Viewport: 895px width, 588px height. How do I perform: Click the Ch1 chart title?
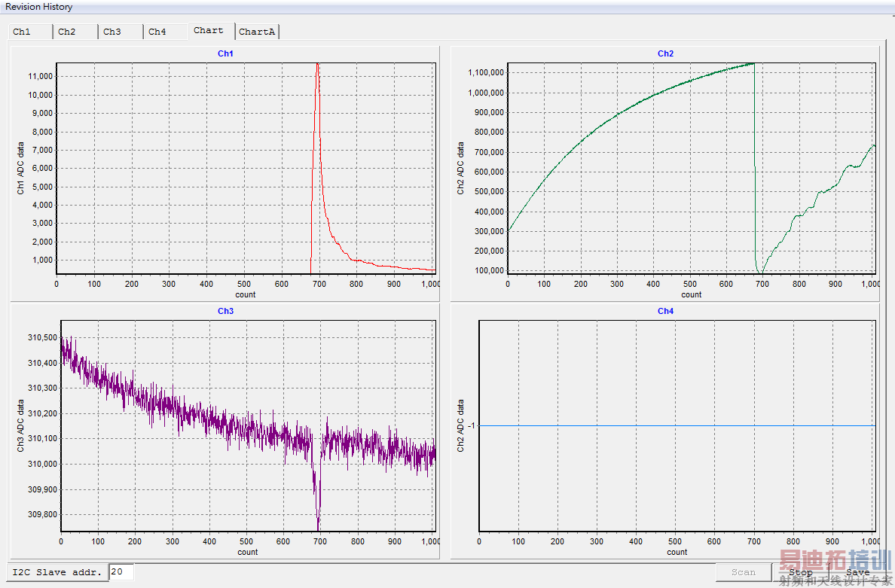[x=225, y=53]
